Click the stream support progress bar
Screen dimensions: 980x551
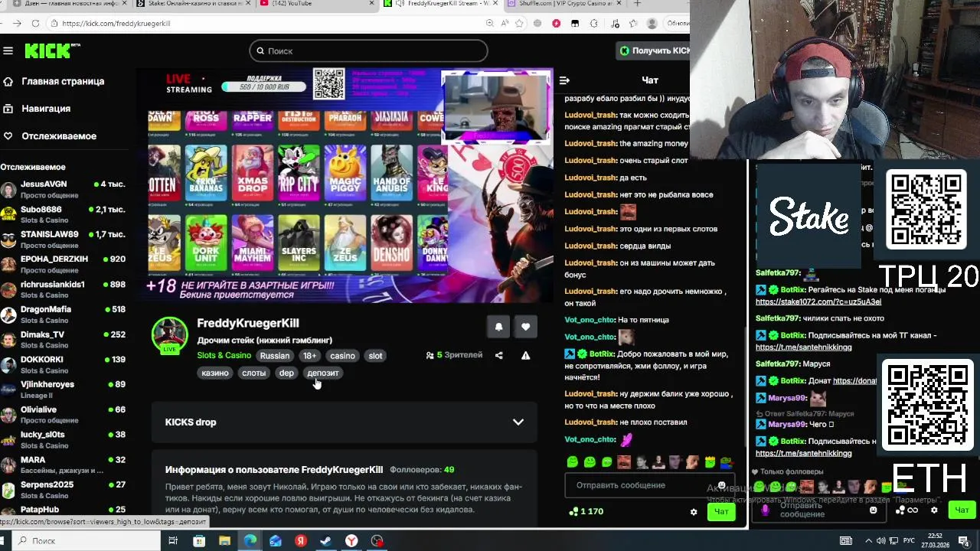(x=264, y=86)
